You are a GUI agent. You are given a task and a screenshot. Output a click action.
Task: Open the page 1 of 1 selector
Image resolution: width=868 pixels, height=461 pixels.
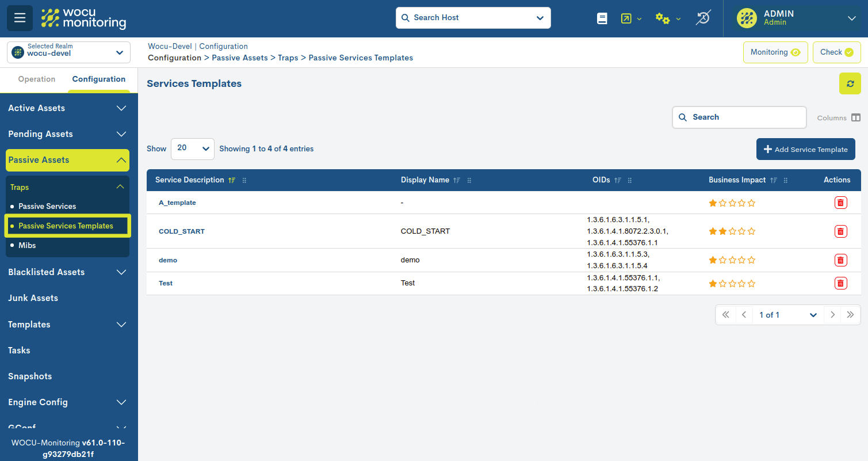coord(788,315)
